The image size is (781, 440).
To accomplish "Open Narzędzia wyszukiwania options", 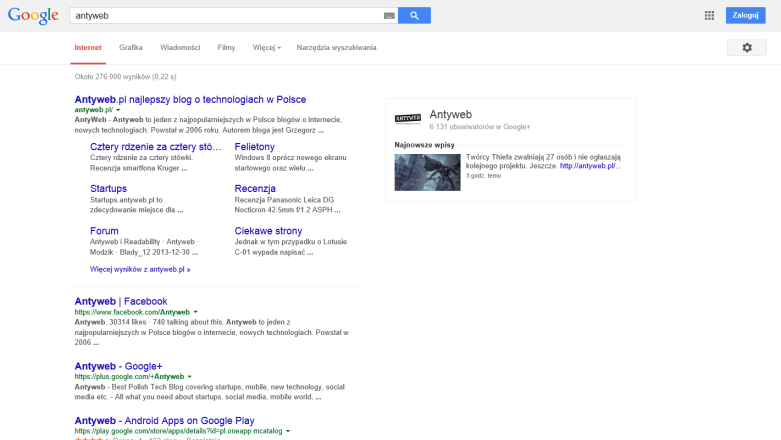I will pyautogui.click(x=336, y=48).
